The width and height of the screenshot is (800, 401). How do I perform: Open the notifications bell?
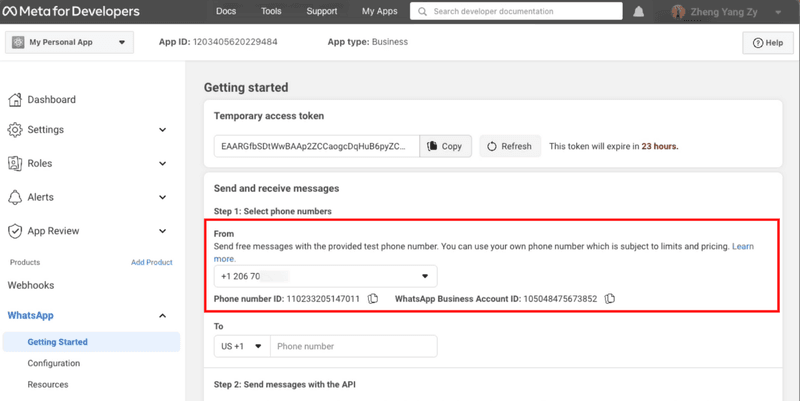pos(638,11)
